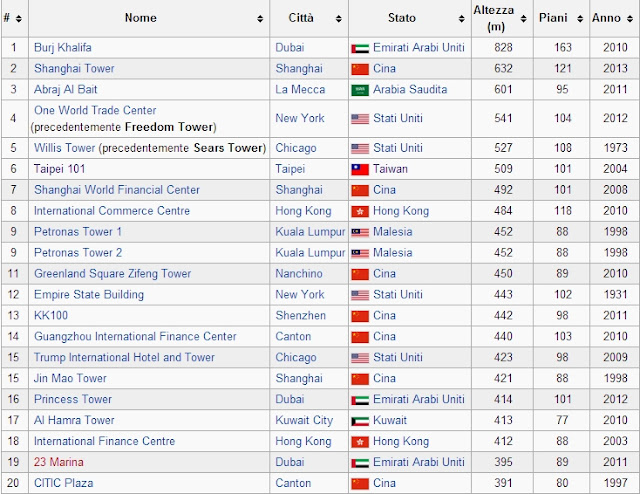The image size is (640, 494).
Task: Open the Petronas Tower 1 link
Action: point(78,232)
